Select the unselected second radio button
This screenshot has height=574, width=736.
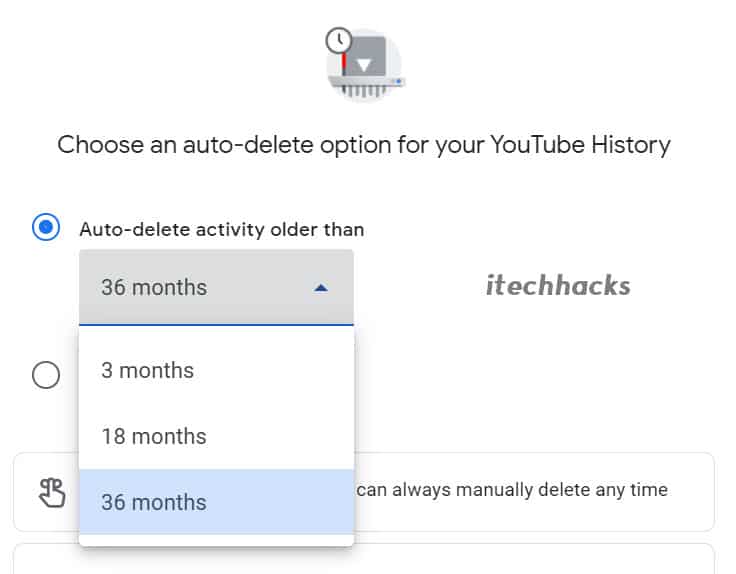click(x=46, y=375)
